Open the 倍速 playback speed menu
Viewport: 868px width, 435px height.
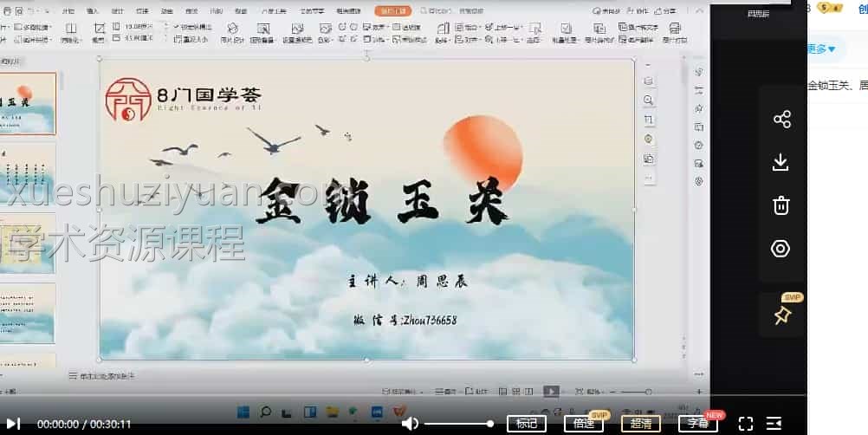(x=583, y=424)
